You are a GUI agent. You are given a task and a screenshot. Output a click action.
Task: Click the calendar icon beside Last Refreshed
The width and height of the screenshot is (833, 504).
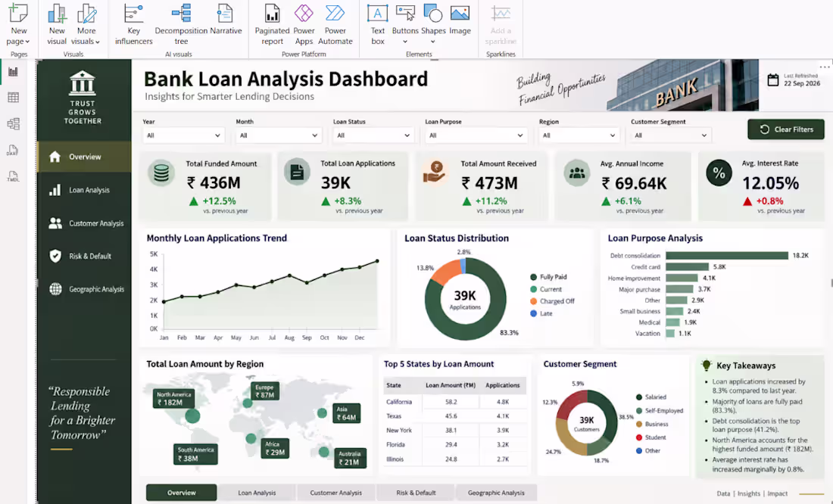(x=773, y=80)
